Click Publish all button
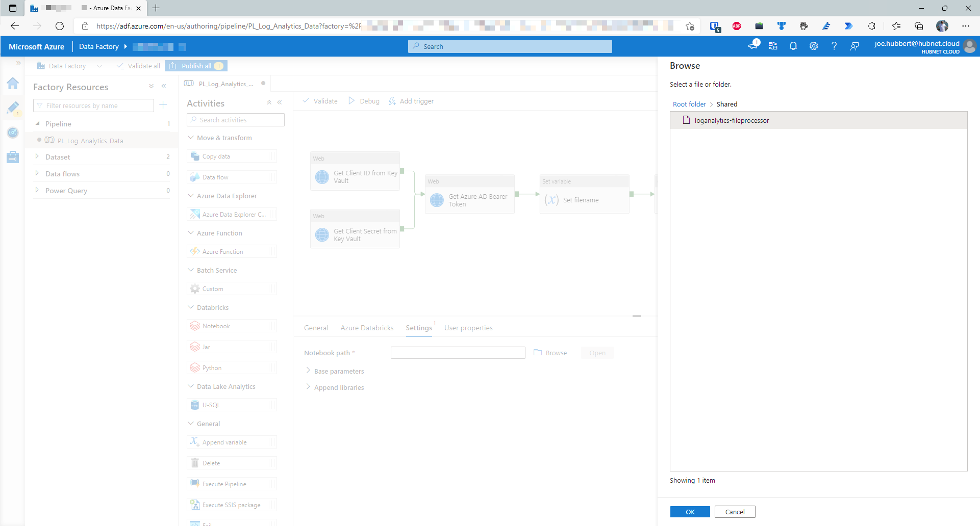 [196, 66]
